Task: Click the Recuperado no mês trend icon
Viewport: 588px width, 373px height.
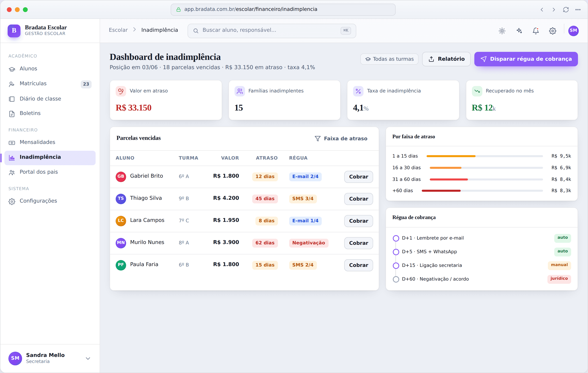Action: click(477, 91)
